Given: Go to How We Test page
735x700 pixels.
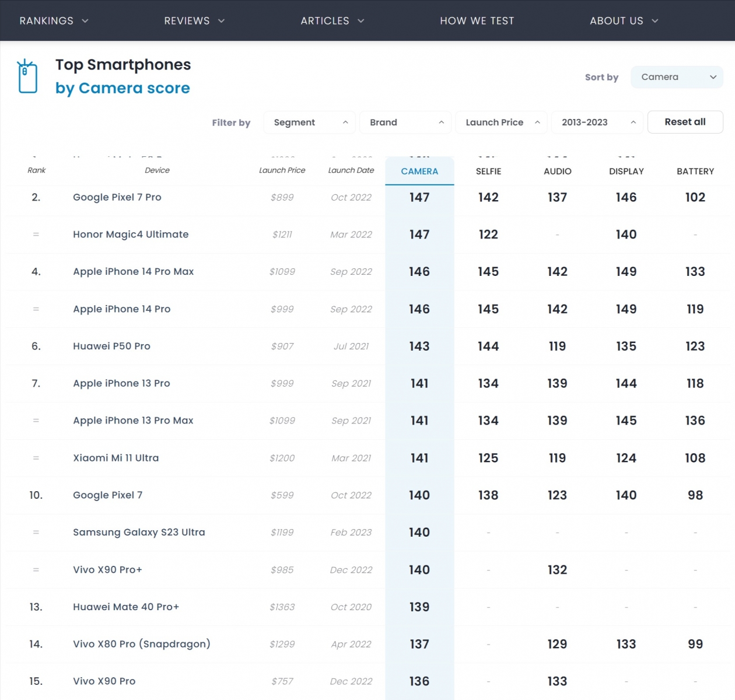Looking at the screenshot, I should [477, 21].
